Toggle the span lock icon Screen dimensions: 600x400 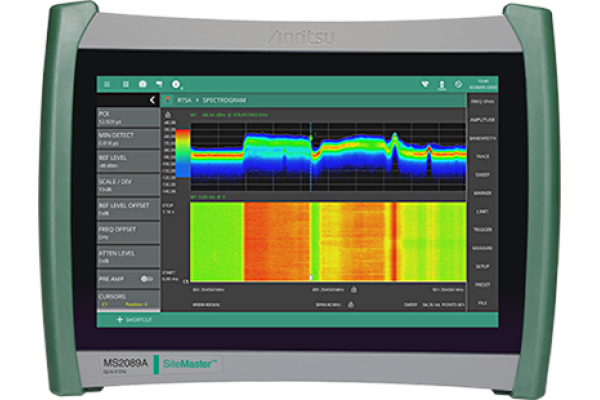point(351,305)
